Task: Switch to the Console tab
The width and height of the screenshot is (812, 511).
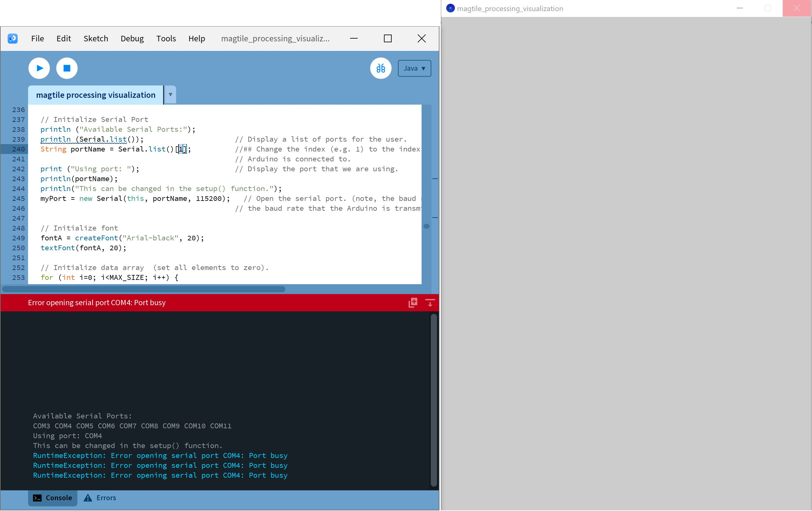Action: (x=53, y=498)
